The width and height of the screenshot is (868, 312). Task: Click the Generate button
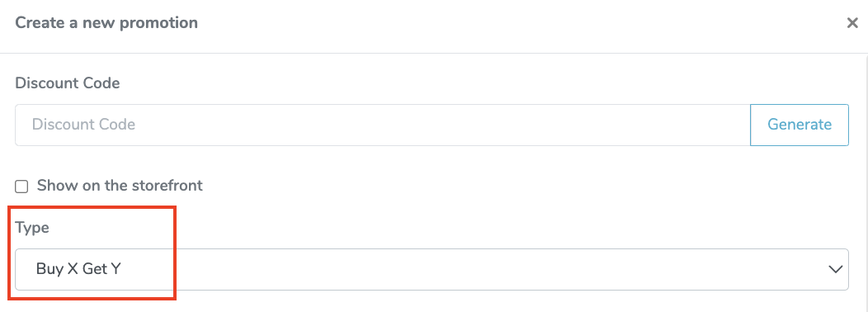click(x=800, y=125)
